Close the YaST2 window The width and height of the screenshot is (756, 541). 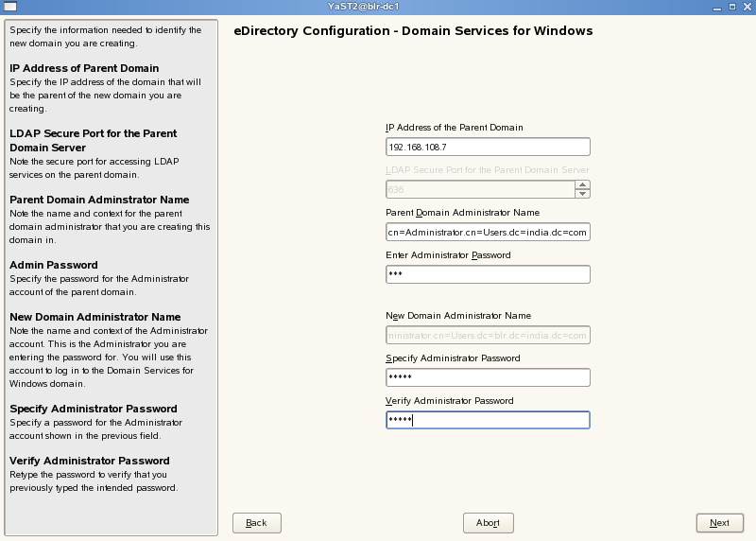[747, 7]
